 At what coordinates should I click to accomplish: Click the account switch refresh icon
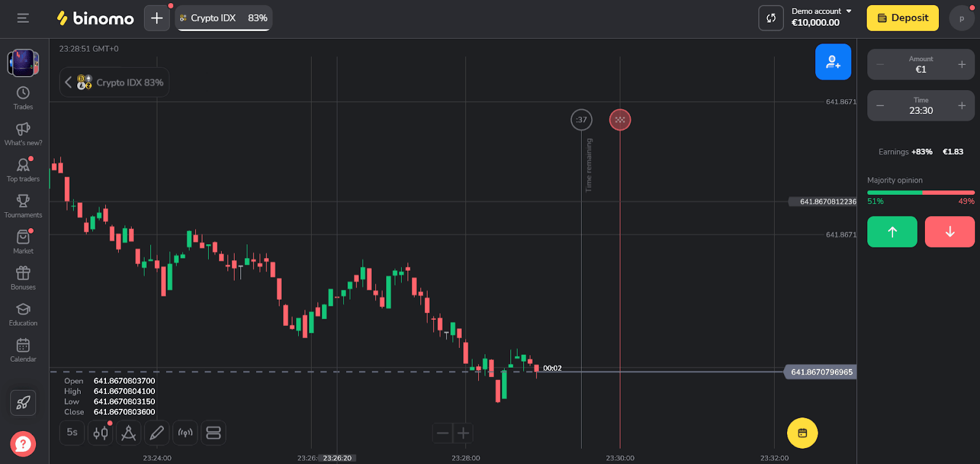point(771,18)
